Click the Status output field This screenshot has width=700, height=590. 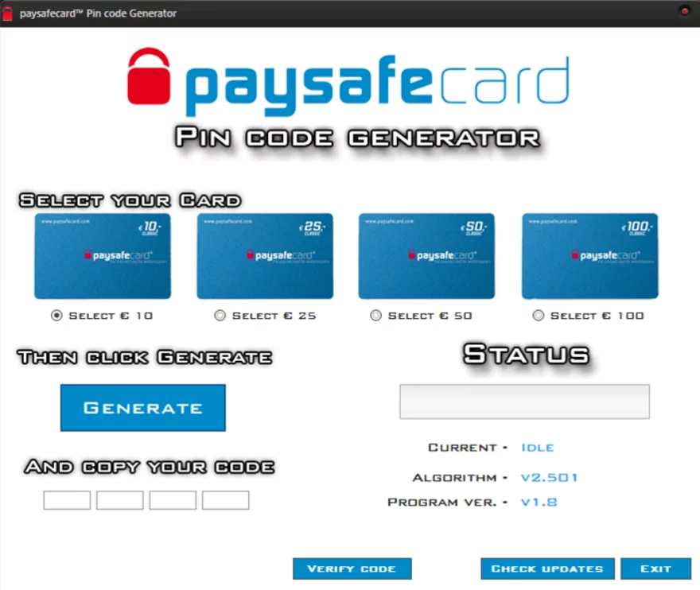coord(524,402)
